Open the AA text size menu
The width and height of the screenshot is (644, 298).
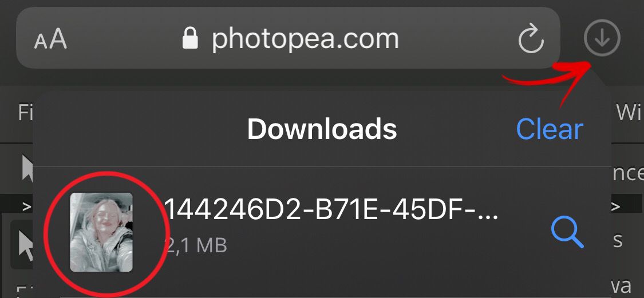point(50,39)
